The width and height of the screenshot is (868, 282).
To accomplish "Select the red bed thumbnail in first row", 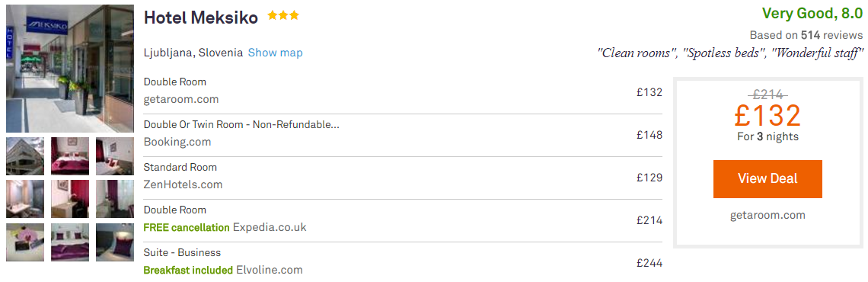I will click(x=70, y=156).
